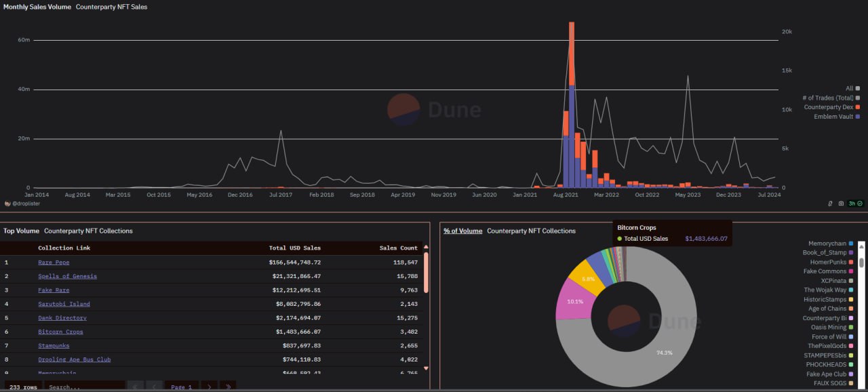Select the $156,544,748.72 sales value
This screenshot has height=392, width=868.
click(x=295, y=262)
